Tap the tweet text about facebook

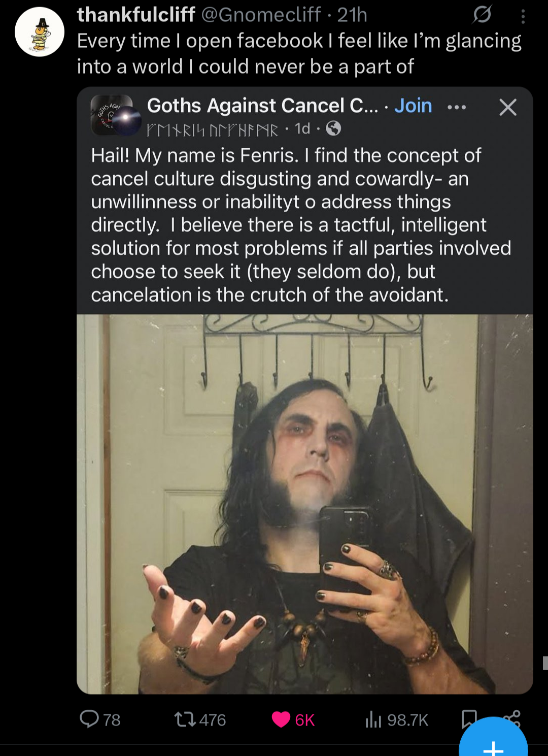(x=299, y=53)
